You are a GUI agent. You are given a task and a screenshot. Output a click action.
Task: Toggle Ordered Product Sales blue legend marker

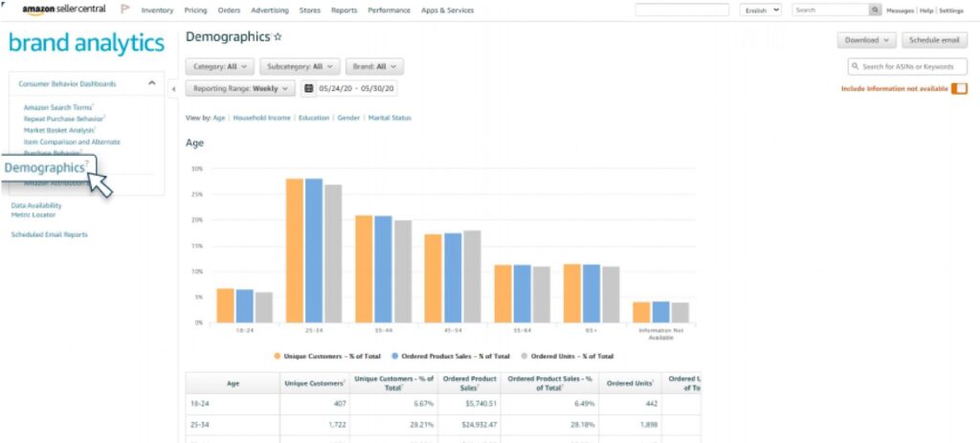click(395, 356)
